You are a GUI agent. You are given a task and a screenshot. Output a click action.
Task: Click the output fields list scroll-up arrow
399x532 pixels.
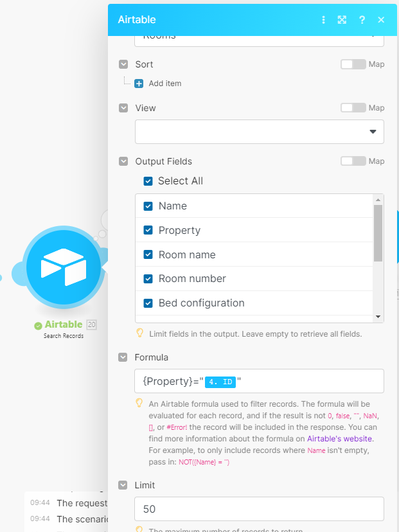pyautogui.click(x=378, y=199)
